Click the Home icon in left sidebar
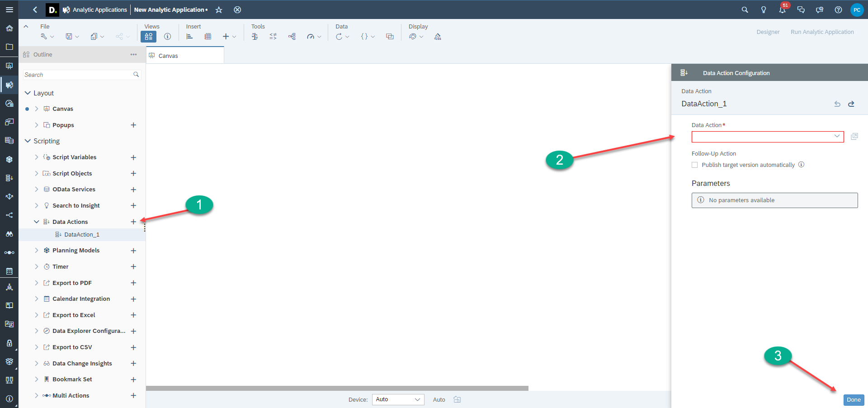868x408 pixels. (x=9, y=28)
